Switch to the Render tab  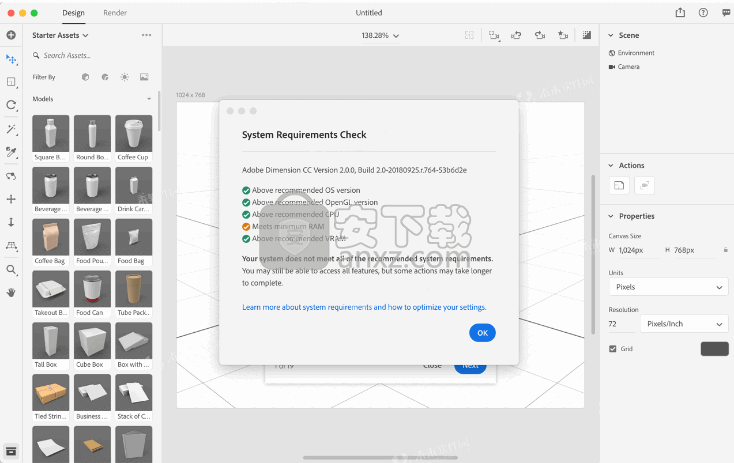(115, 13)
